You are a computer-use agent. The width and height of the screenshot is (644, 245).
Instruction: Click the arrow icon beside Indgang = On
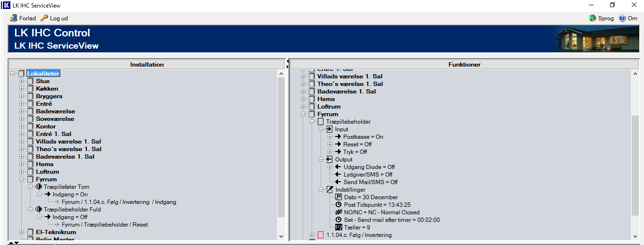click(x=48, y=194)
